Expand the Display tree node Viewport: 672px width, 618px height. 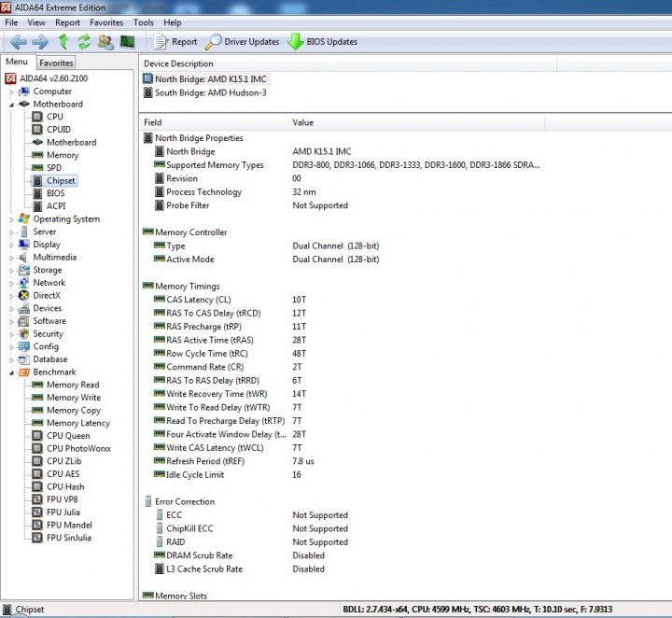click(11, 246)
